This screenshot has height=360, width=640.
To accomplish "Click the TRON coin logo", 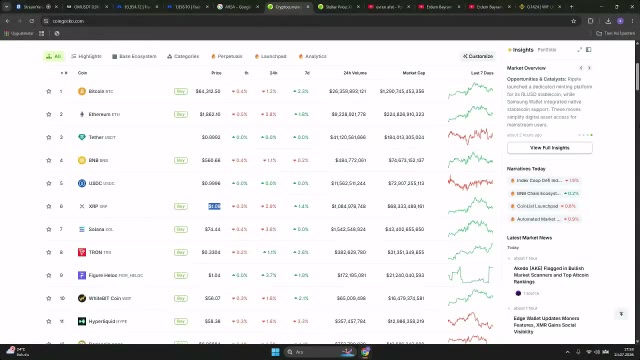I will tap(82, 252).
